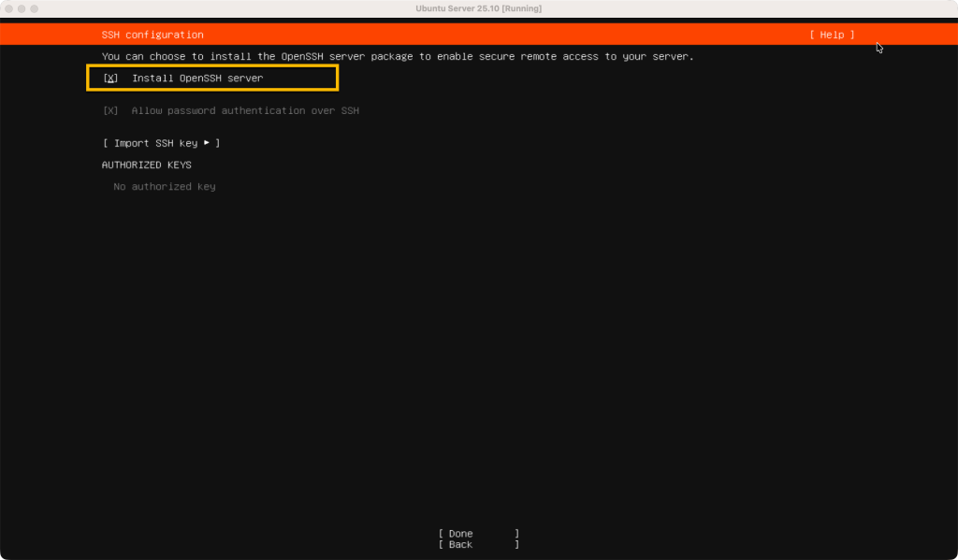
Task: Click the No authorized key entry
Action: point(164,187)
